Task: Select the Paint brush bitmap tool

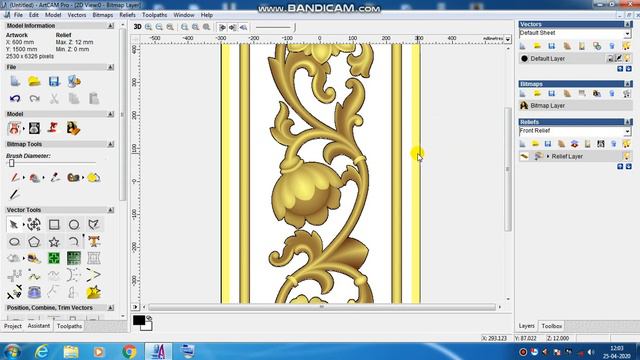Action: pos(15,178)
